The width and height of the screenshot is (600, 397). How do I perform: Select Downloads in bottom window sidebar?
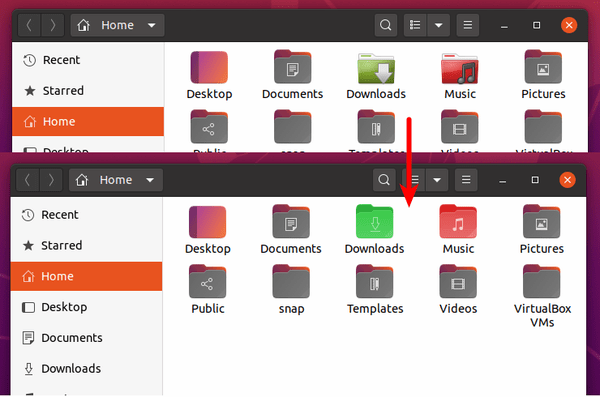(x=86, y=368)
